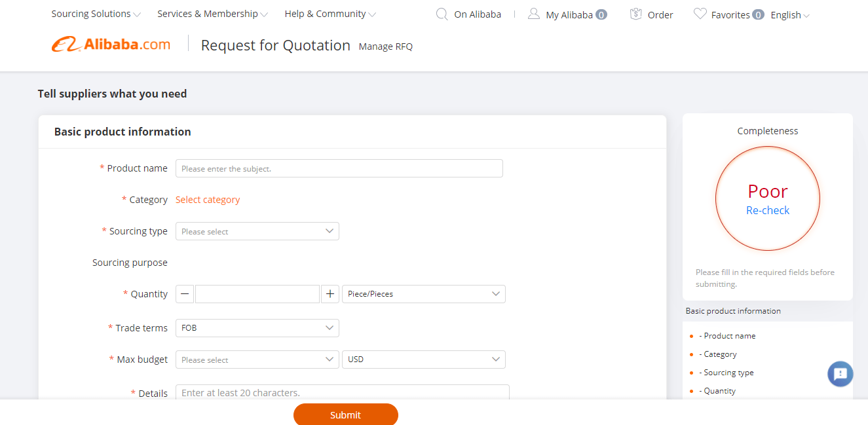The height and width of the screenshot is (425, 868).
Task: Decrease quantity with the minus button
Action: point(185,294)
